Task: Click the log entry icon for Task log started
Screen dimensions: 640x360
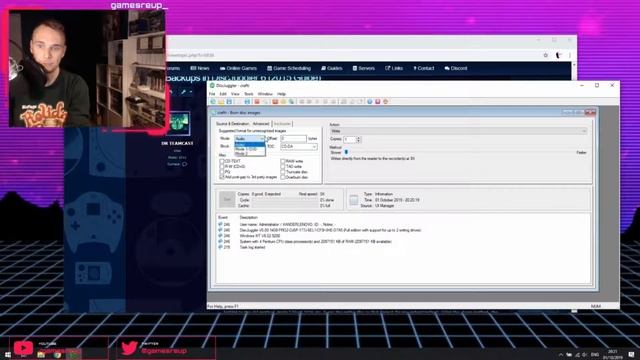Action: click(x=220, y=247)
